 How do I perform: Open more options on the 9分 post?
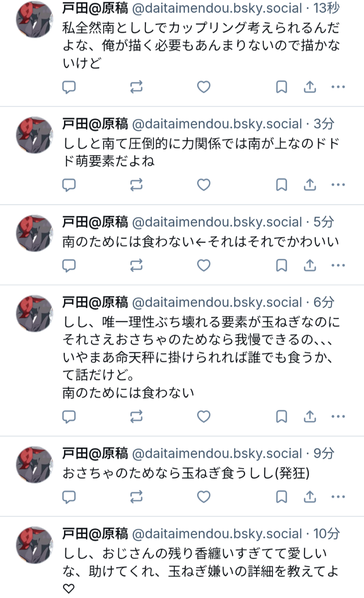coord(338,497)
